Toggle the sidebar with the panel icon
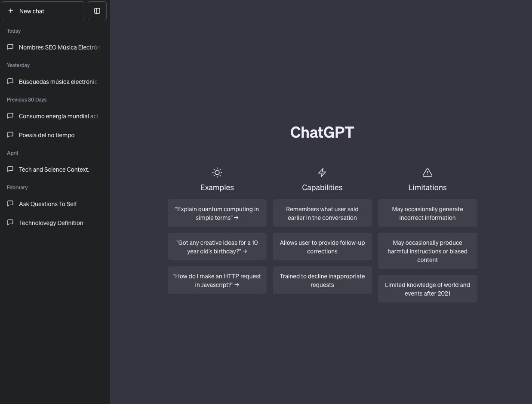Viewport: 532px width, 404px height. [97, 11]
